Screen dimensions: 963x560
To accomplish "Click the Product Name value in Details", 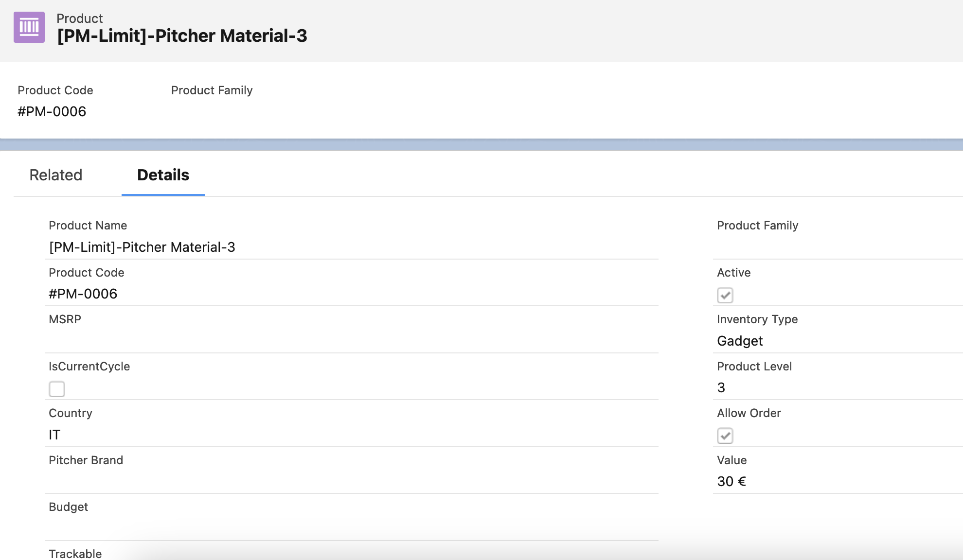I will click(142, 247).
